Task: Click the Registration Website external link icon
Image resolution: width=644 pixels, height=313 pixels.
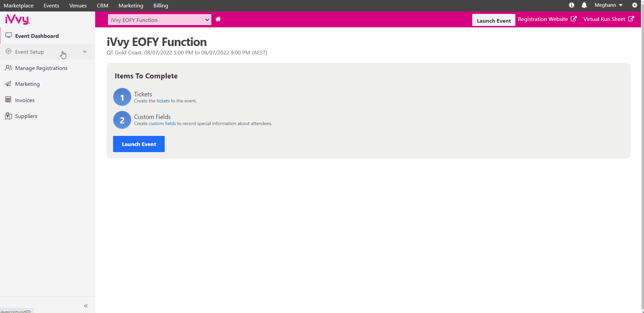Action: (574, 19)
